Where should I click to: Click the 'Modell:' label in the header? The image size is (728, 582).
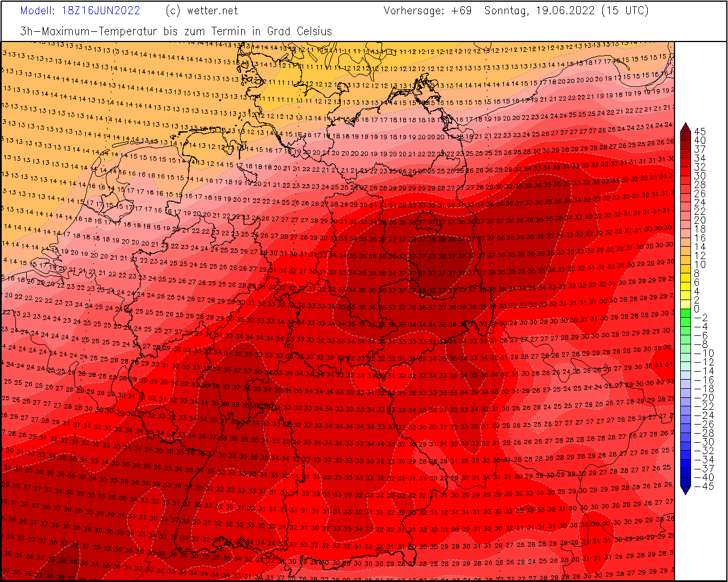pyautogui.click(x=39, y=11)
